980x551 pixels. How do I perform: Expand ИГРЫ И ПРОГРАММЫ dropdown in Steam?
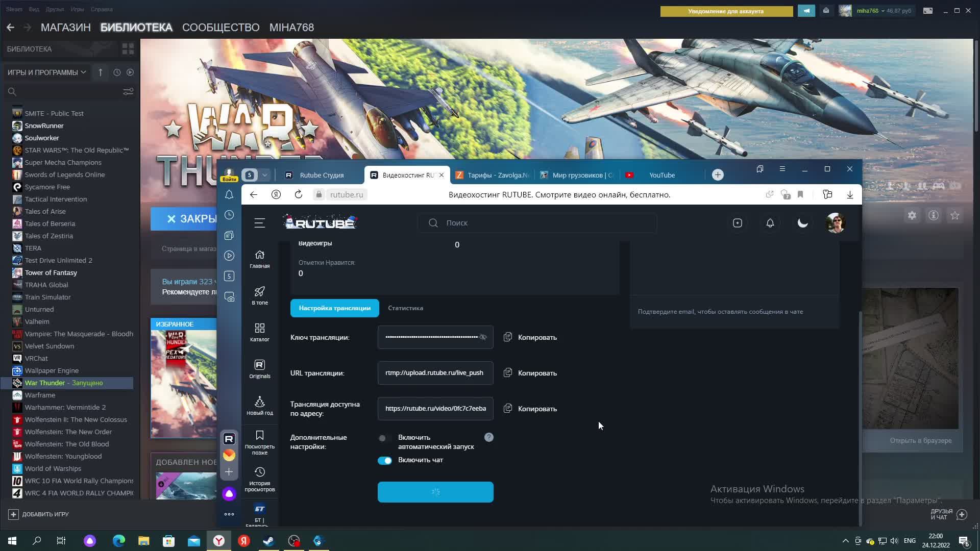[x=46, y=72]
